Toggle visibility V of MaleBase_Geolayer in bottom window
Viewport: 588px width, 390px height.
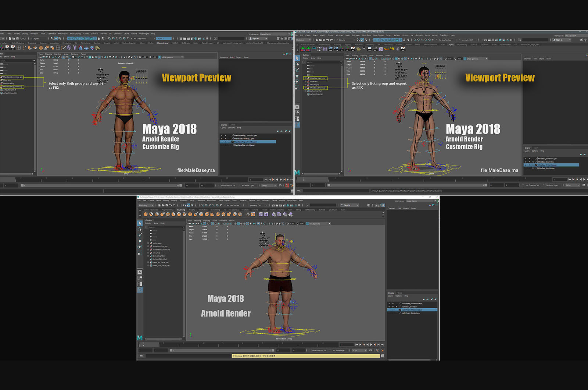[x=389, y=307]
